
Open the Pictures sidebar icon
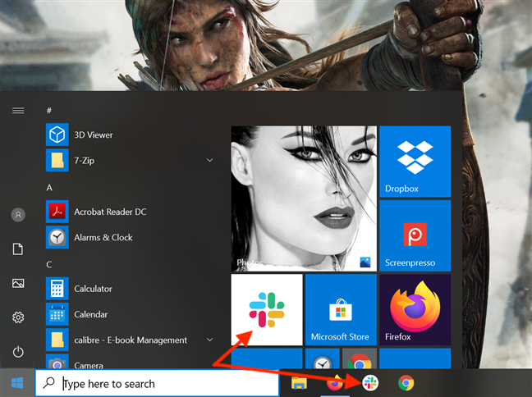click(18, 283)
